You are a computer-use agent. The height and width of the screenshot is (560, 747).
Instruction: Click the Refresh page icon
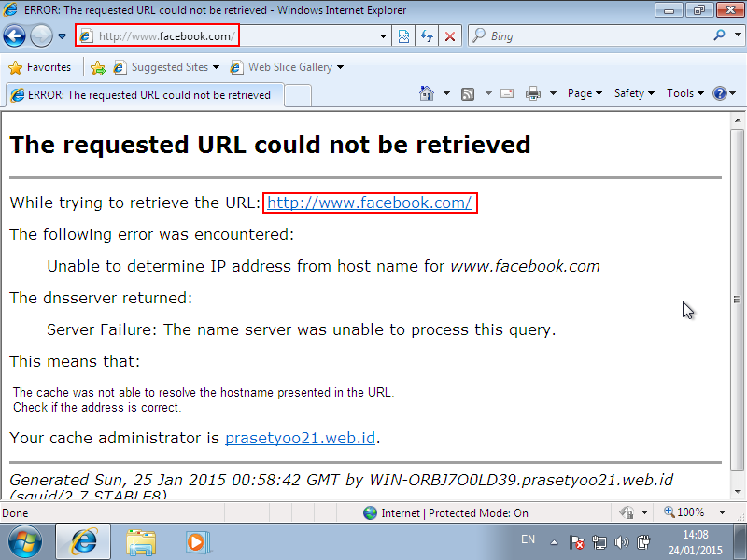pyautogui.click(x=427, y=36)
